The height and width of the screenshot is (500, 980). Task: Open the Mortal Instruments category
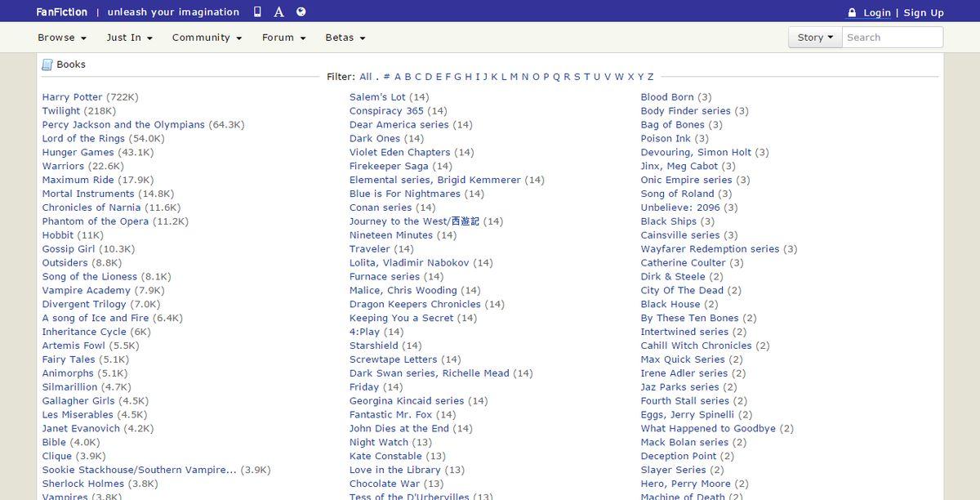click(x=88, y=194)
